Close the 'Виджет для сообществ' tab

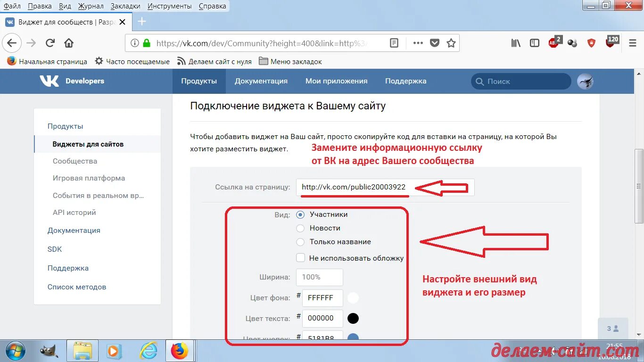point(123,22)
